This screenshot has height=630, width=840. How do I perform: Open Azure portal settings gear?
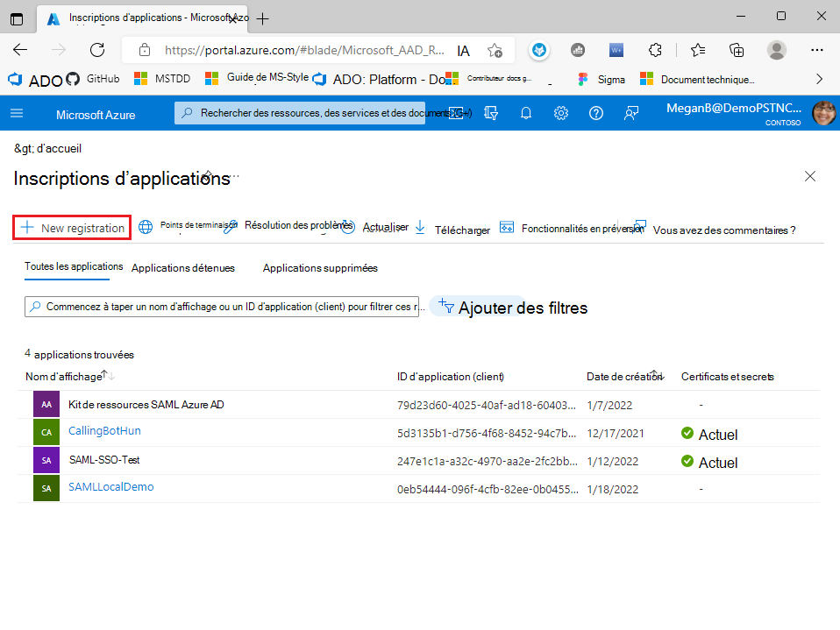click(x=561, y=113)
